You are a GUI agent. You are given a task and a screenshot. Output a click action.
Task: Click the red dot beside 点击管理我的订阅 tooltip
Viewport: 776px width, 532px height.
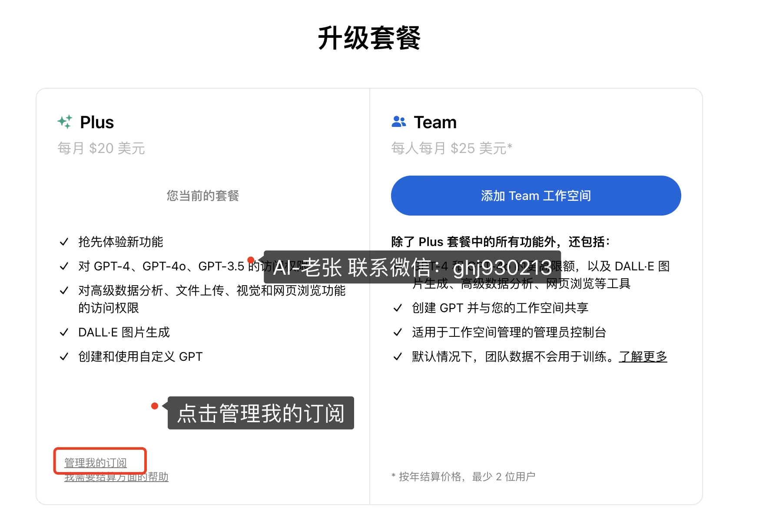[155, 406]
